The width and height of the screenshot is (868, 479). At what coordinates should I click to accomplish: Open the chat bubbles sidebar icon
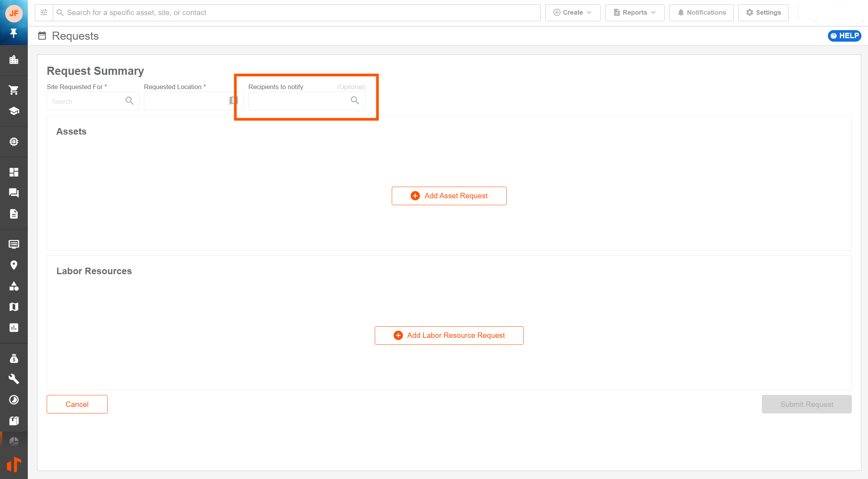14,193
